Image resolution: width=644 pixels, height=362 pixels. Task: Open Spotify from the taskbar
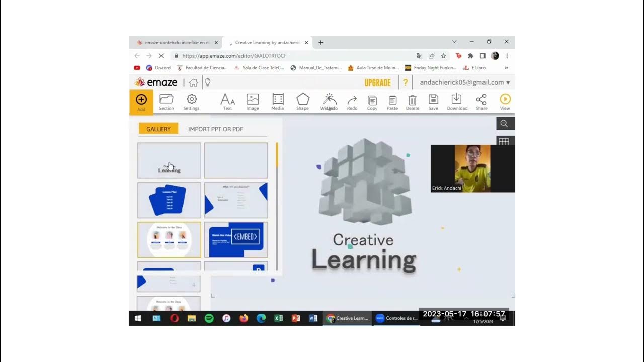[209, 318]
